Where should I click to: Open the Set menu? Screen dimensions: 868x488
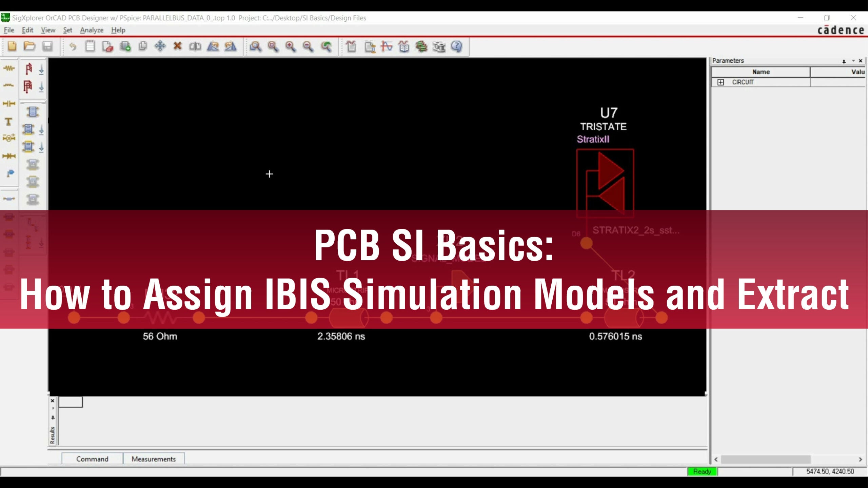[x=67, y=30]
